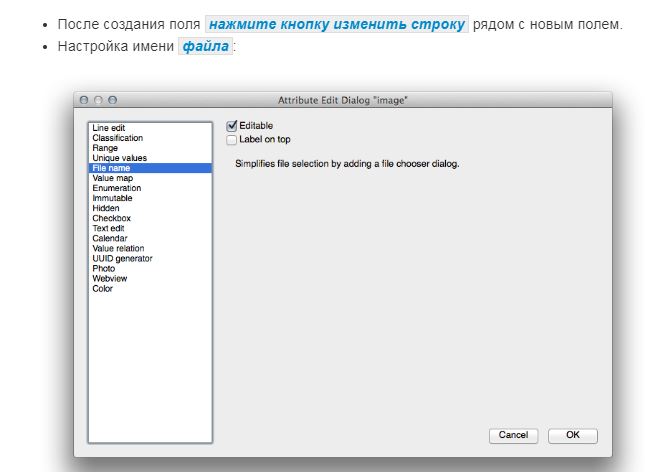Screen dimensions: 645x472
Task: Uncheck the Editable checkbox
Action: point(232,126)
